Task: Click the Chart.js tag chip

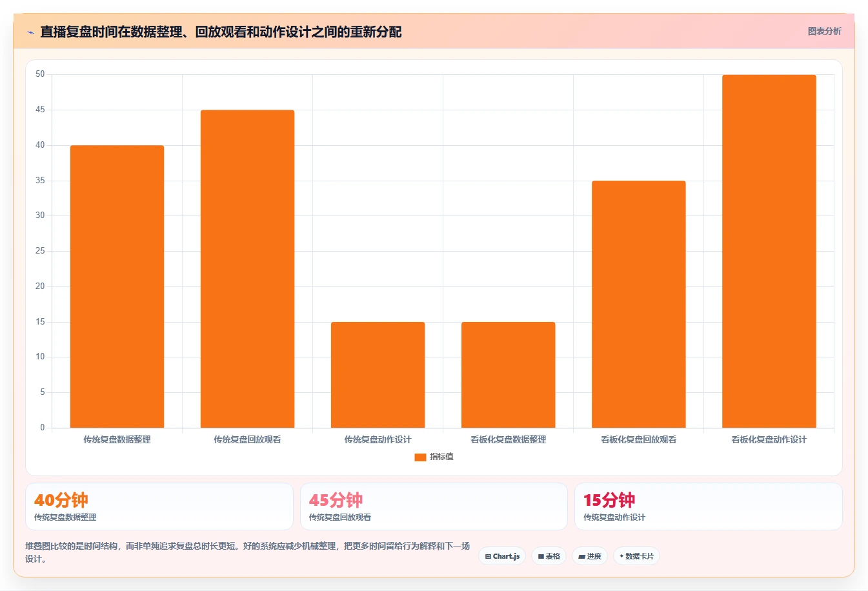Action: coord(502,556)
